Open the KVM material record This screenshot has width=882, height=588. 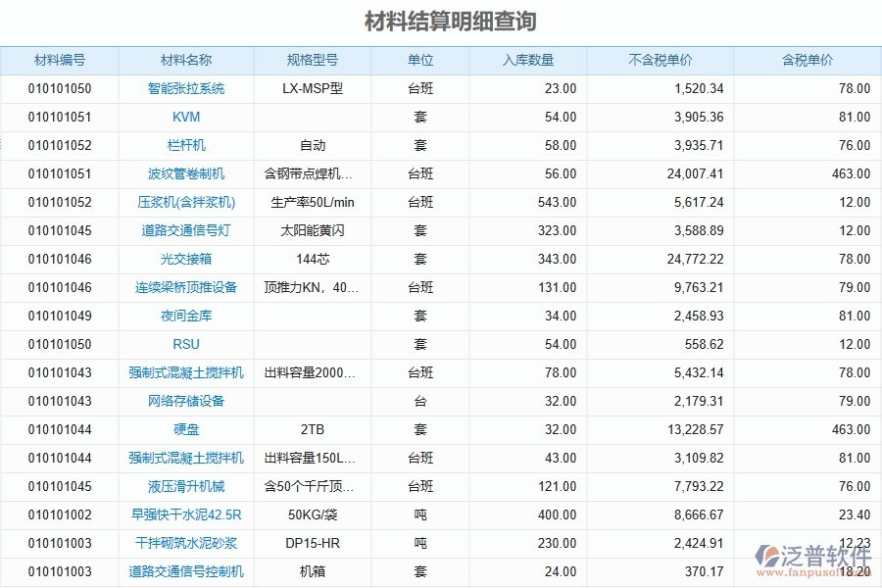185,117
